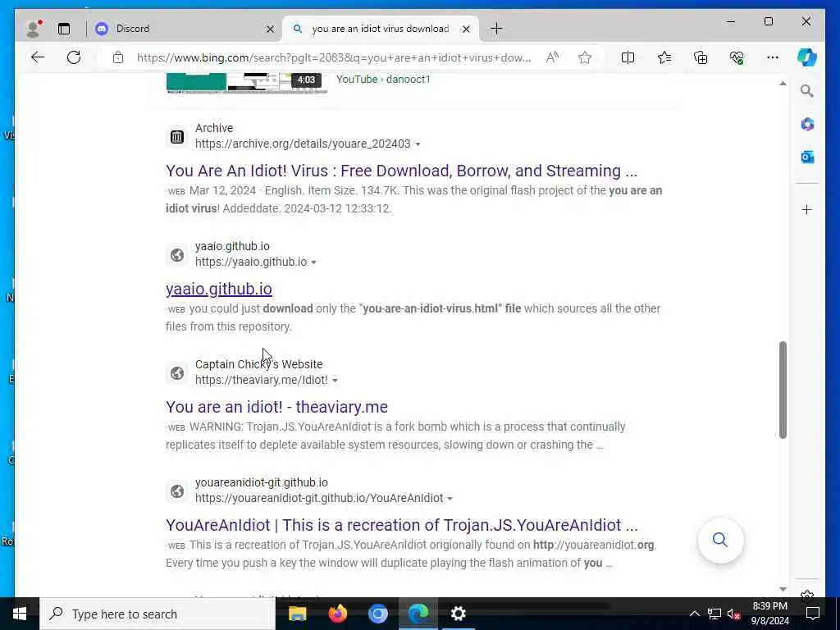Open the tab actions menu icon
Viewport: 840px width, 630px height.
tap(64, 29)
